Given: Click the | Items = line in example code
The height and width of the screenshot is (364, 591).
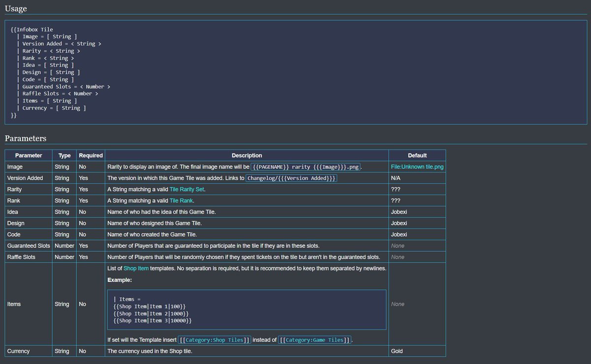Looking at the screenshot, I should click(x=127, y=299).
